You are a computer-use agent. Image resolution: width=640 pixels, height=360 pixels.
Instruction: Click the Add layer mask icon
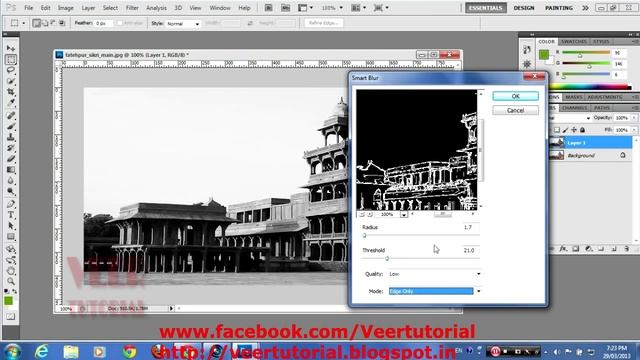(x=576, y=249)
